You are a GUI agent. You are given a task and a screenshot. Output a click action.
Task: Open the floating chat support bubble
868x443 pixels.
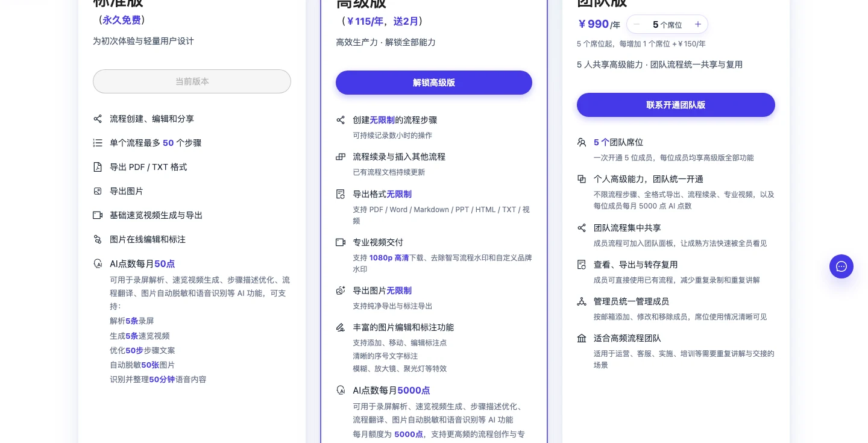tap(841, 266)
